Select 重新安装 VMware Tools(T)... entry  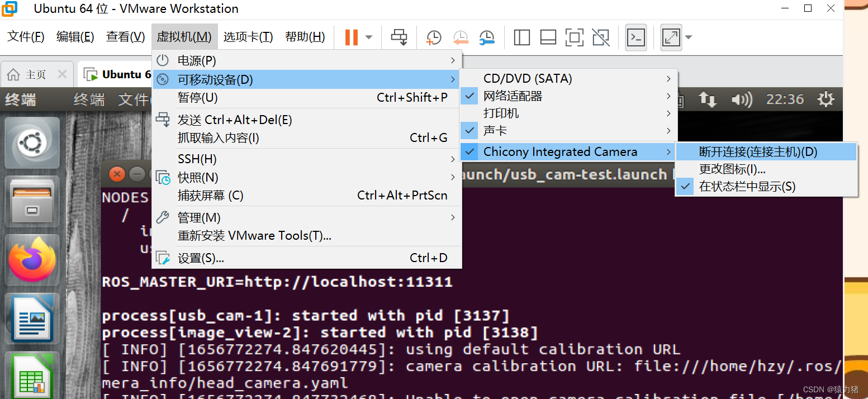(x=306, y=236)
